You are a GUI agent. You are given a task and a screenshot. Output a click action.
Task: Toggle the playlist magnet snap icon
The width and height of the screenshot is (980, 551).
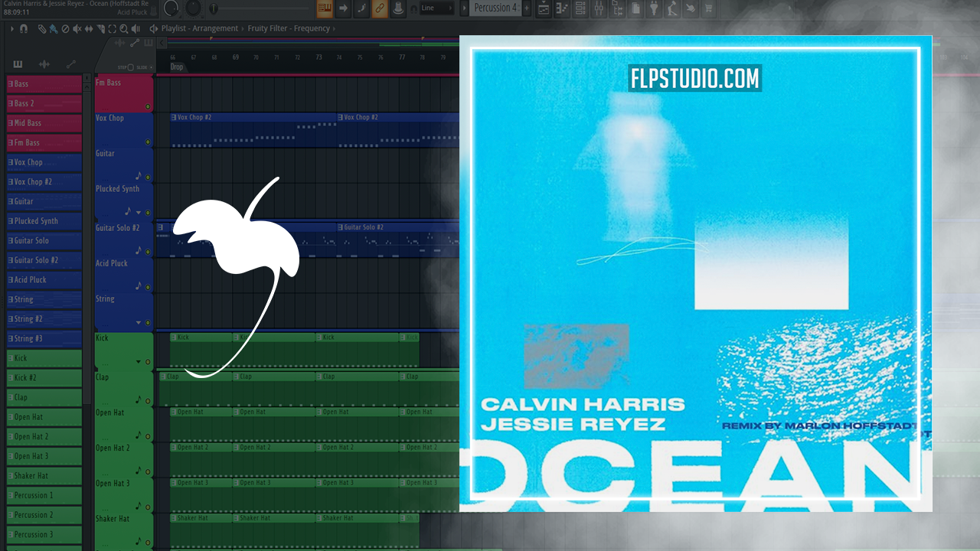click(x=24, y=29)
